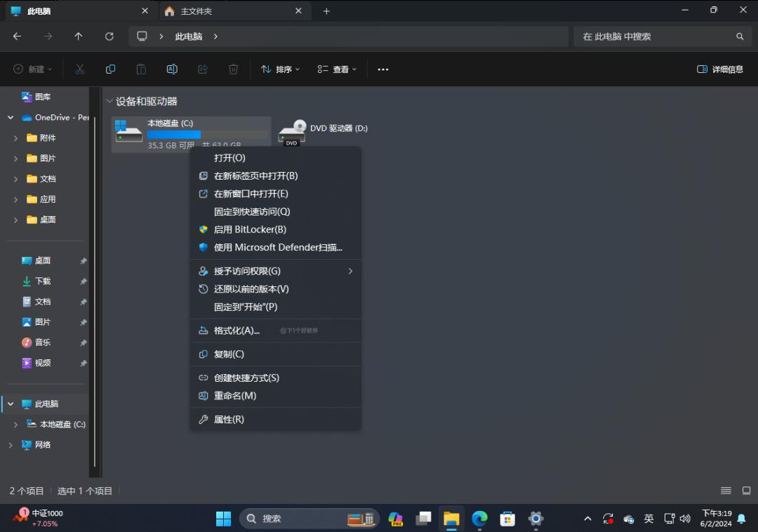This screenshot has width=758, height=532.
Task: Select the Cut tool in the toolbar
Action: [x=79, y=69]
